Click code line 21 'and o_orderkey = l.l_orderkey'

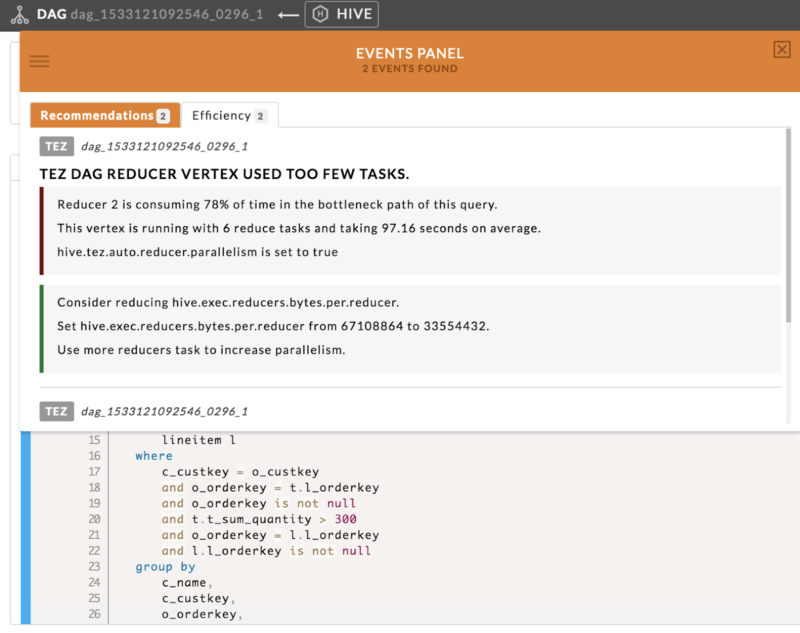coord(270,535)
